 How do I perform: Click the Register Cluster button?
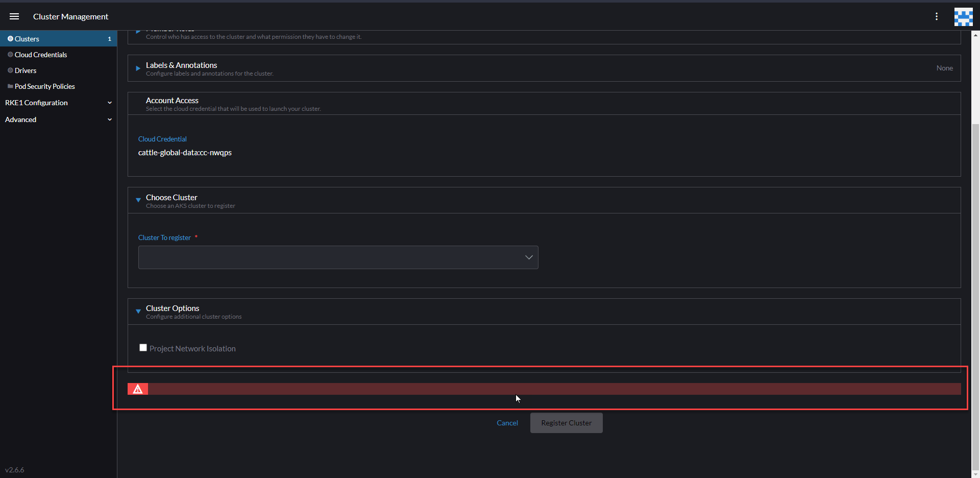coord(566,422)
